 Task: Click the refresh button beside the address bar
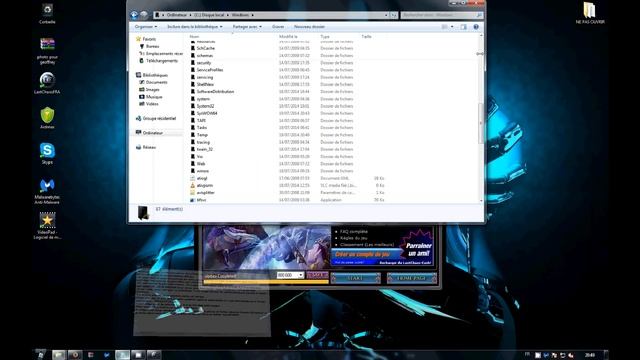[394, 15]
